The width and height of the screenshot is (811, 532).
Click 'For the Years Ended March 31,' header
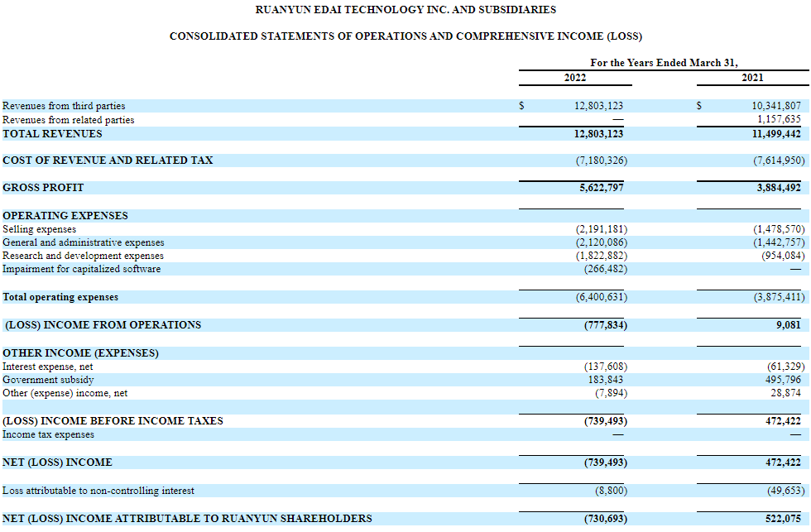pos(664,63)
